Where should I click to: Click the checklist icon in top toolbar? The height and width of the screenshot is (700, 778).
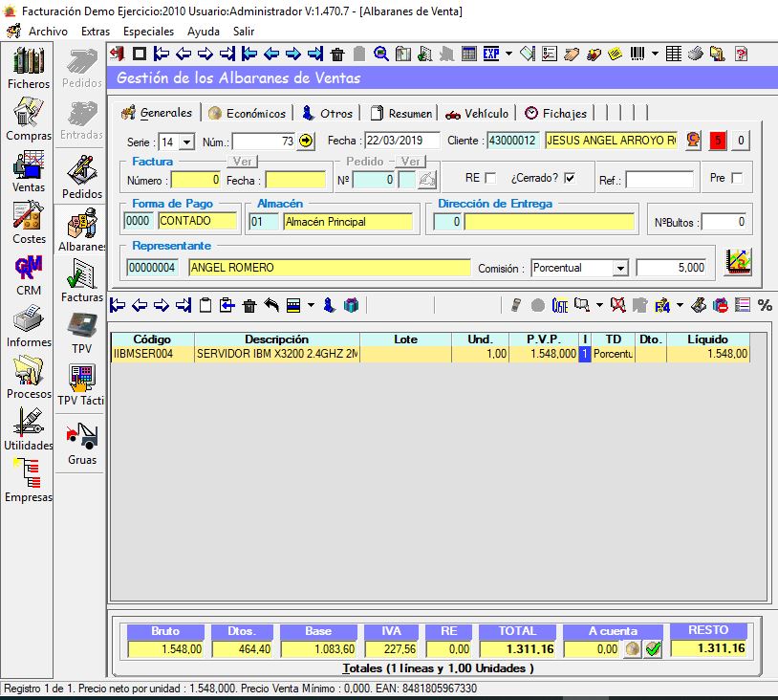[550, 54]
